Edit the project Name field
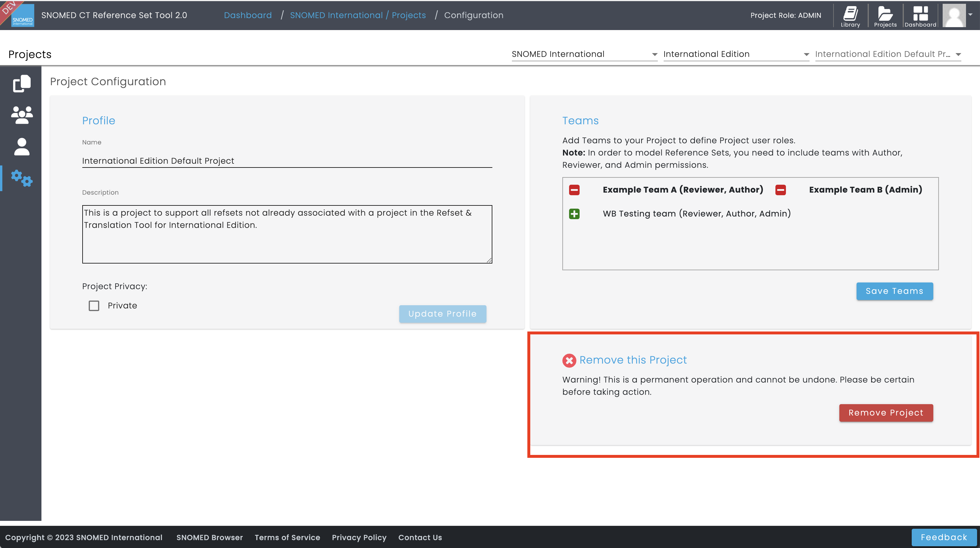 point(287,161)
